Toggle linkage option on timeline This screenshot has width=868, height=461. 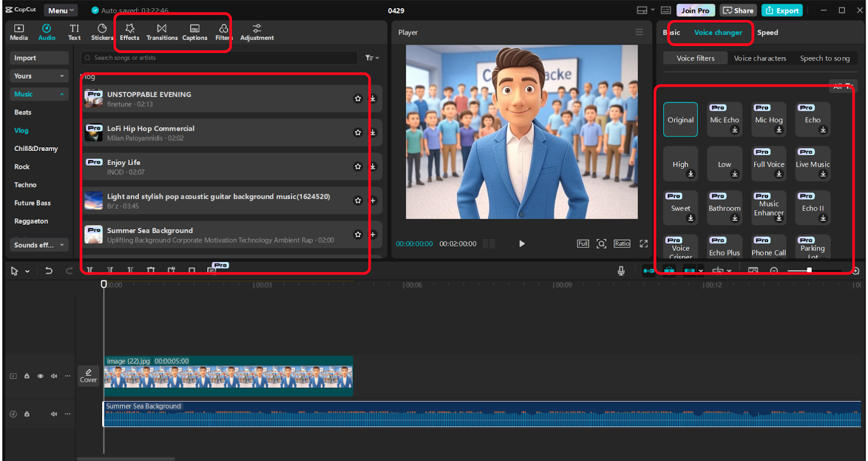tap(689, 270)
